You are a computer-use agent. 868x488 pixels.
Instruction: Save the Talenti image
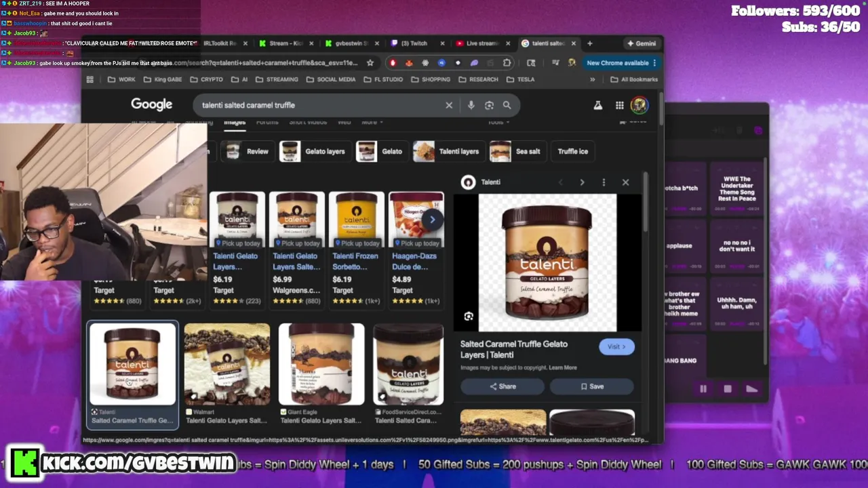coord(592,386)
